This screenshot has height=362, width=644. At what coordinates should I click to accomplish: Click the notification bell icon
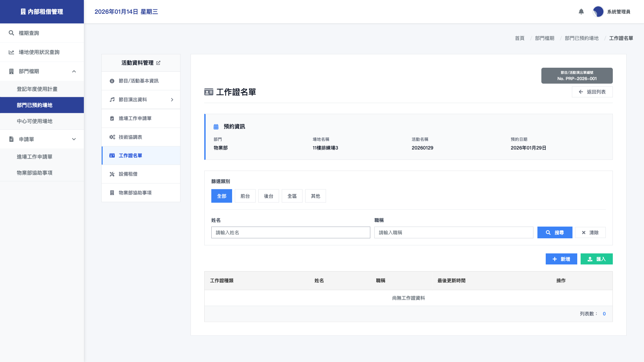pos(581,12)
